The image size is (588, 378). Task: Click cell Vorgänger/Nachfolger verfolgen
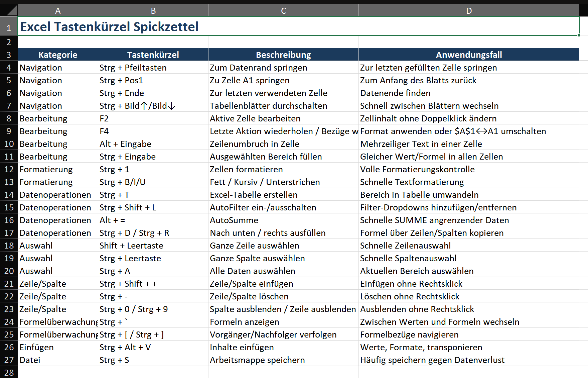tap(283, 335)
